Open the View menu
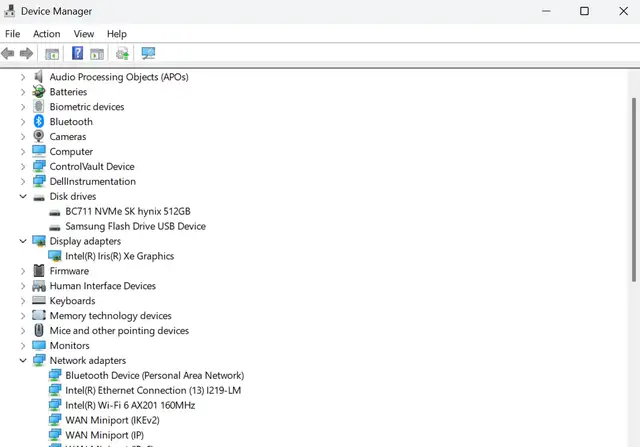Viewport: 640px width, 447px height. click(x=84, y=34)
